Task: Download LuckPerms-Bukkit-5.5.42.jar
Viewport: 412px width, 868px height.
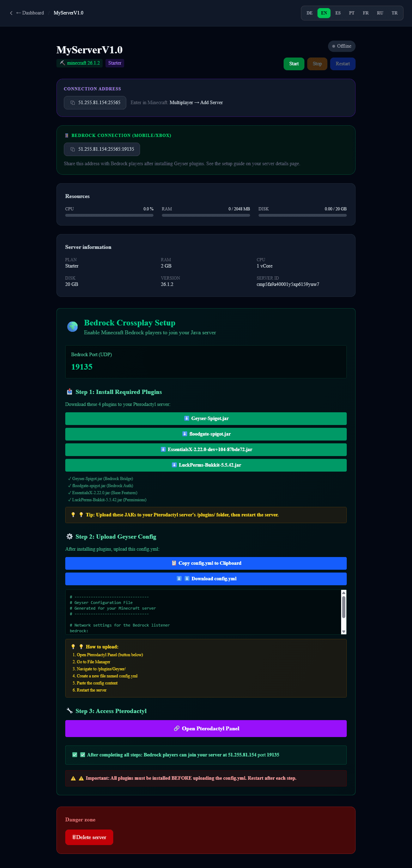Action: coord(206,465)
